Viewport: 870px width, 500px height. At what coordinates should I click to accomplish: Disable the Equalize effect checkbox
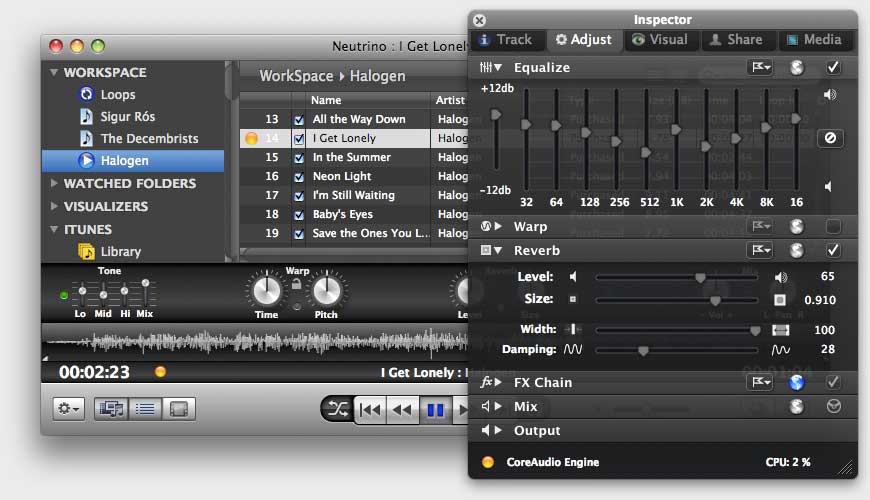(833, 68)
